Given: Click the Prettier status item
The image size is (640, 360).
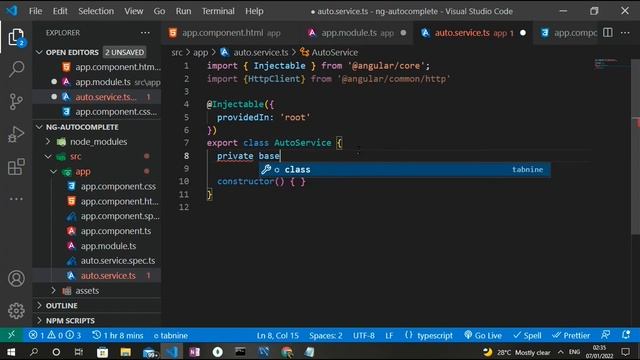Looking at the screenshot, I should point(571,336).
